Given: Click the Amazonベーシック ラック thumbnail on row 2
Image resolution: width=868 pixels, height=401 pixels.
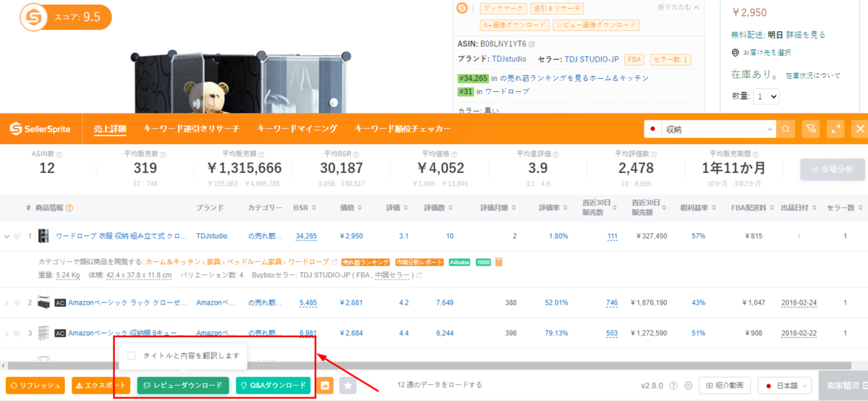Looking at the screenshot, I should coord(43,303).
